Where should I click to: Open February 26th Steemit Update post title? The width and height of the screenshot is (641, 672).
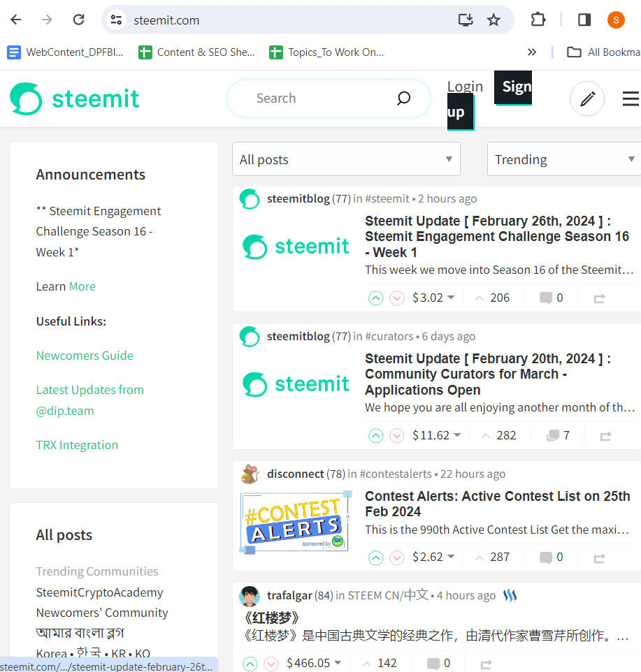(497, 237)
